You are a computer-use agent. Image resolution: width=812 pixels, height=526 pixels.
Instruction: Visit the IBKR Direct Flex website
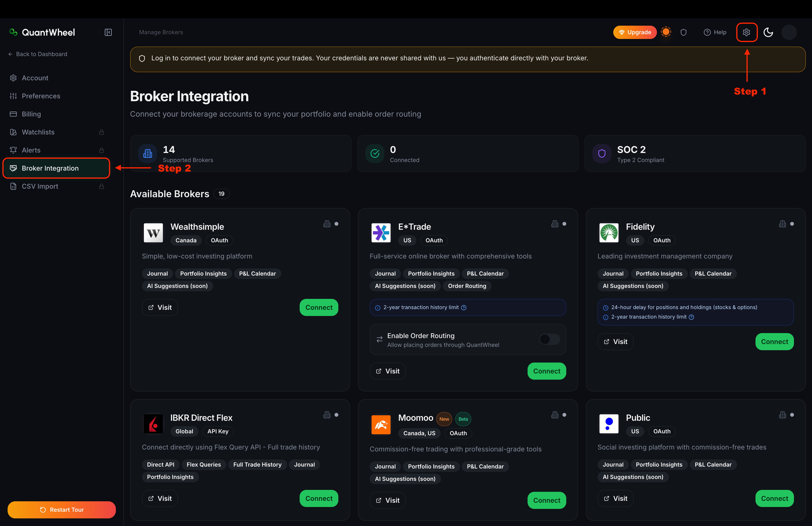click(160, 498)
